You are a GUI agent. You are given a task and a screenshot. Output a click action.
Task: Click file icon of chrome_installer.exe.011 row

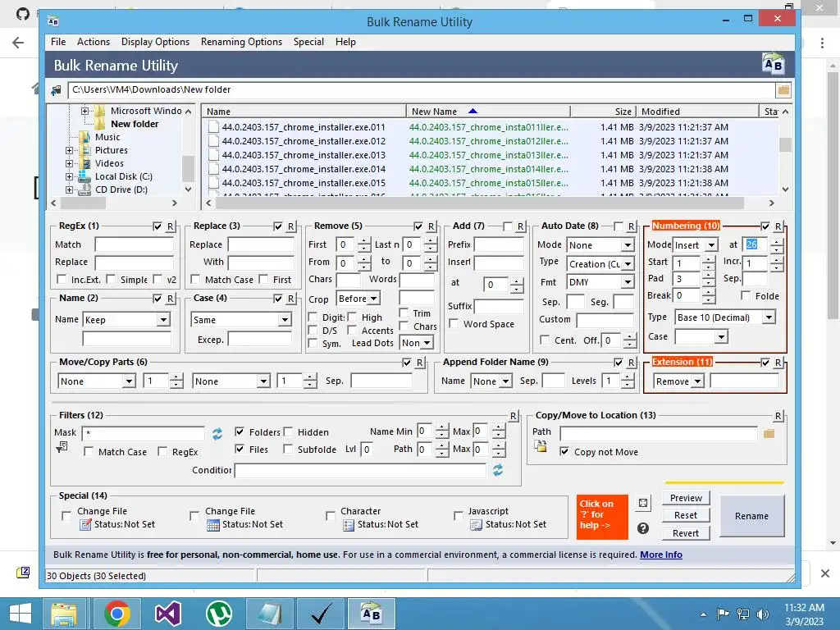tap(214, 127)
